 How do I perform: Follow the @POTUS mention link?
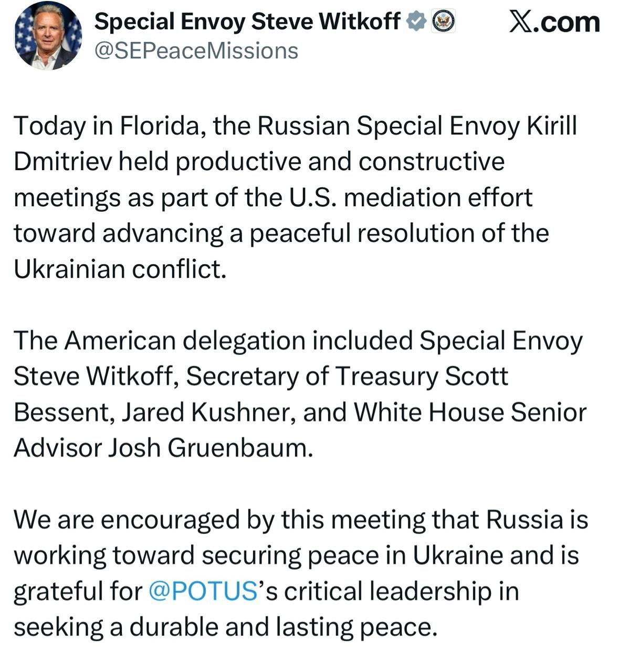[202, 592]
